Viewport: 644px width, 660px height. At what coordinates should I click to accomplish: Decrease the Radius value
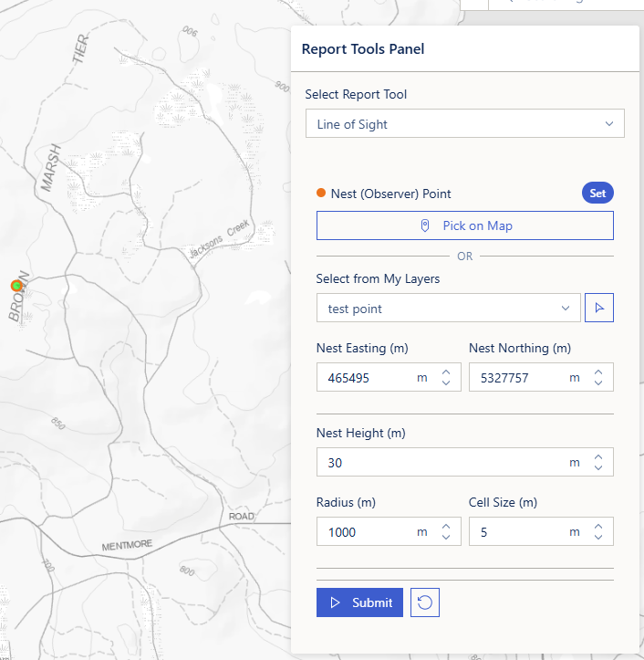pyautogui.click(x=446, y=537)
